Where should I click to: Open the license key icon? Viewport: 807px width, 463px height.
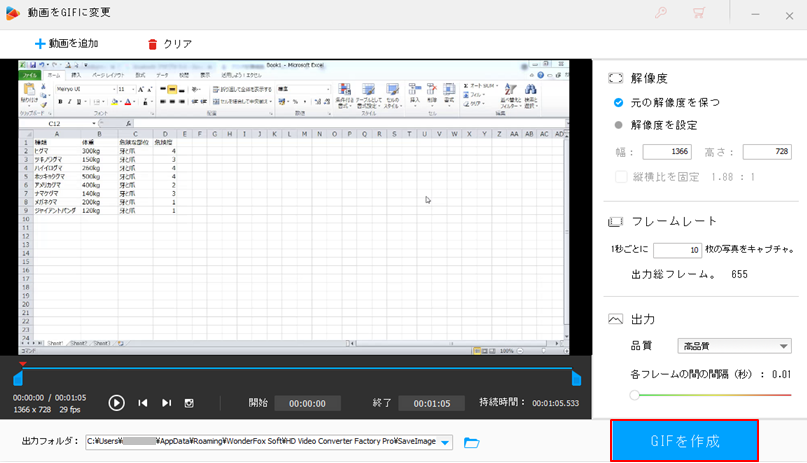pos(661,13)
